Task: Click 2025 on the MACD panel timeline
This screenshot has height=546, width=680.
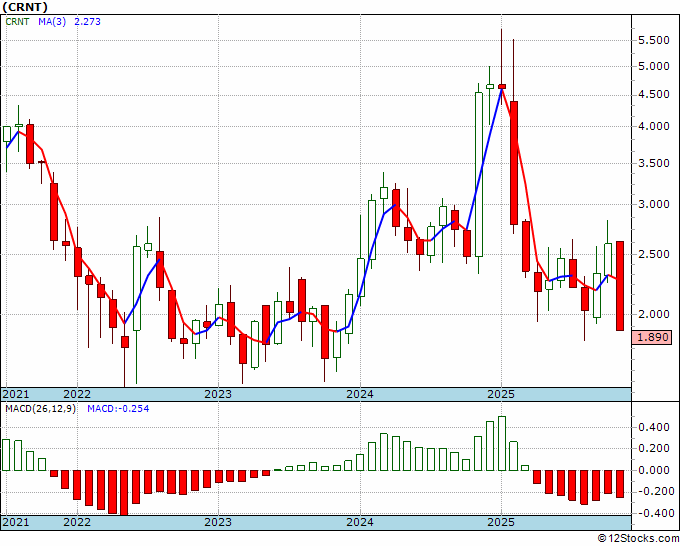Action: (x=501, y=522)
